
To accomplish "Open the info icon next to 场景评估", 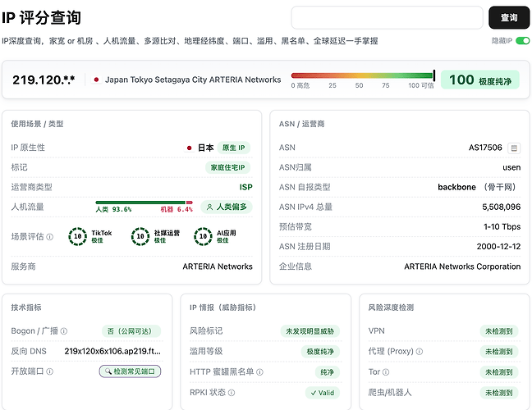I will (x=49, y=237).
